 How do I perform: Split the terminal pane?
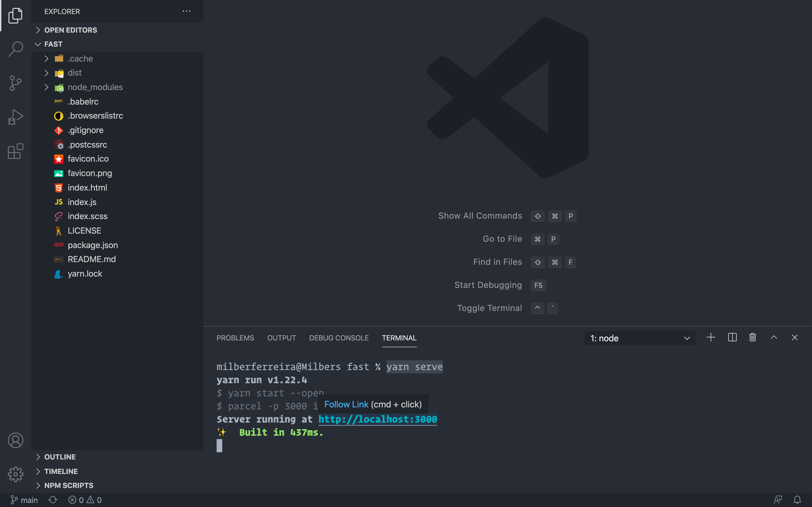(x=732, y=337)
